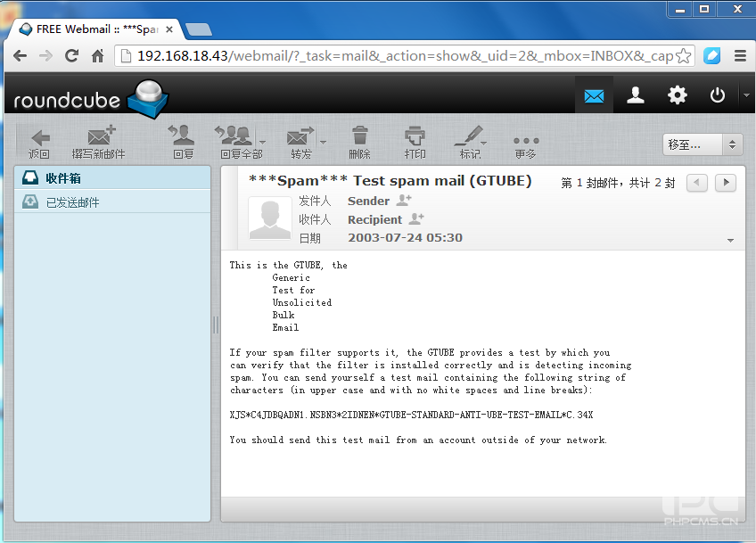The image size is (756, 543).
Task: Click the Sender name link
Action: click(368, 202)
